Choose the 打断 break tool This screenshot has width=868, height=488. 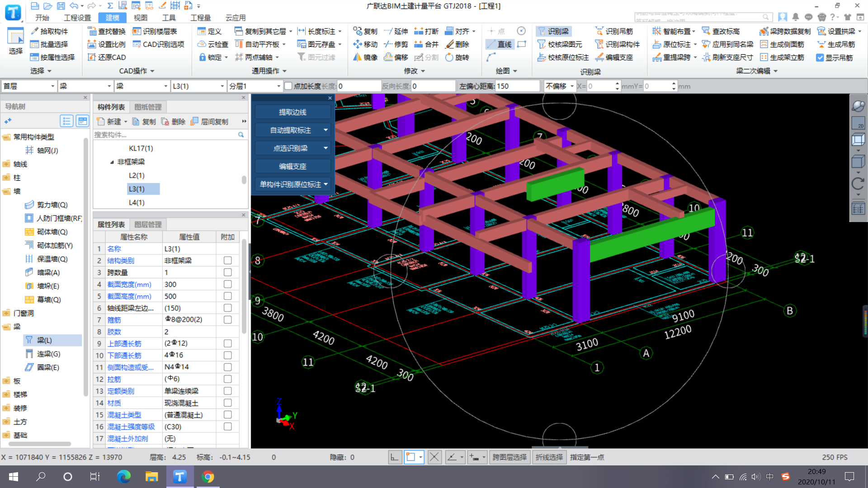[x=426, y=31]
